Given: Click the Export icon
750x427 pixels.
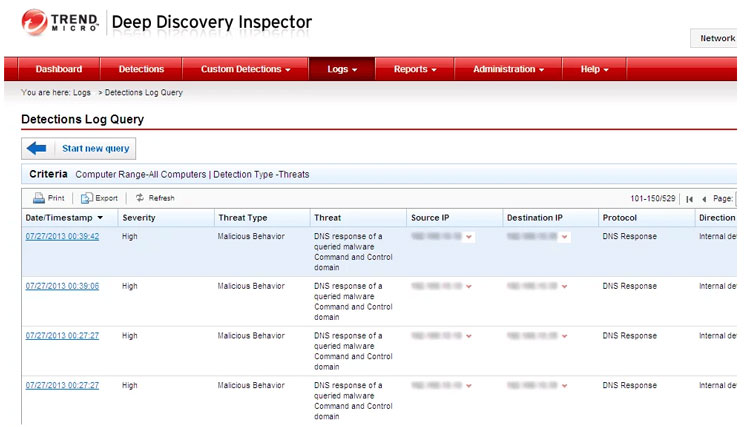Looking at the screenshot, I should (86, 198).
